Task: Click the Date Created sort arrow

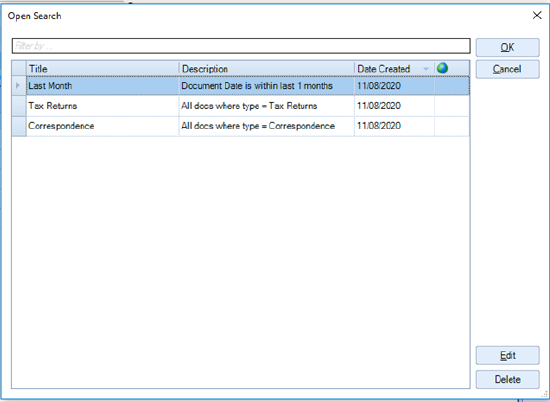Action: coord(426,69)
